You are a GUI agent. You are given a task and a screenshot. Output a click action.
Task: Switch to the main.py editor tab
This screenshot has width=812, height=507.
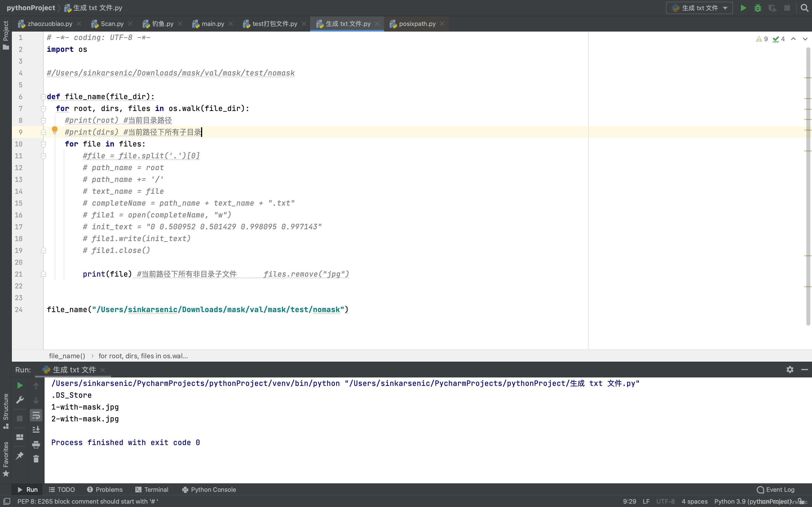[212, 24]
